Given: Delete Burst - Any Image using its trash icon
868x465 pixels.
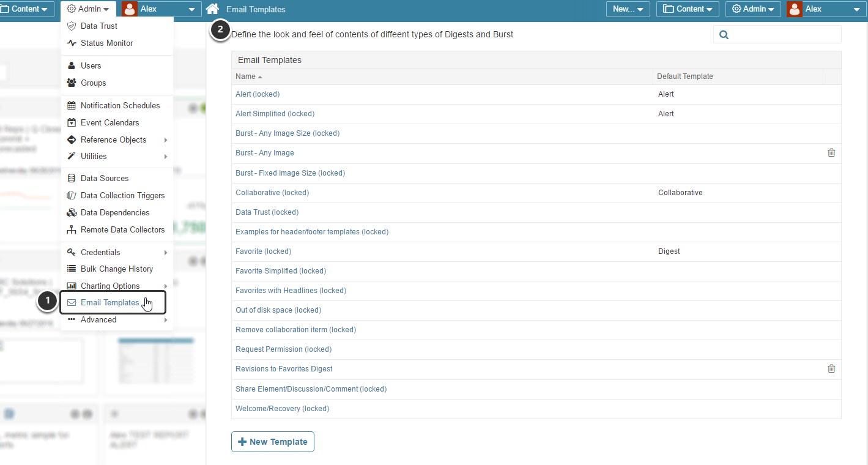Looking at the screenshot, I should tap(831, 152).
